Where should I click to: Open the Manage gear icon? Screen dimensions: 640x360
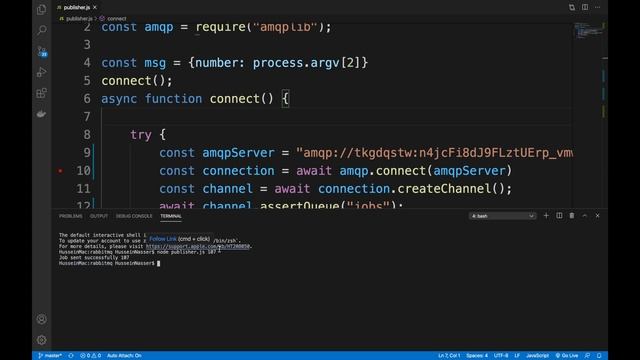coord(41,340)
